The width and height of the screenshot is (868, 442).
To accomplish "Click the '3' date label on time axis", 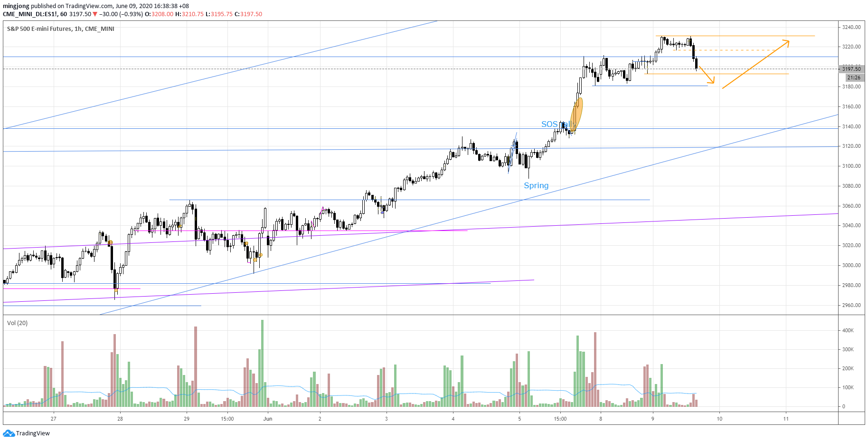I will click(x=387, y=419).
